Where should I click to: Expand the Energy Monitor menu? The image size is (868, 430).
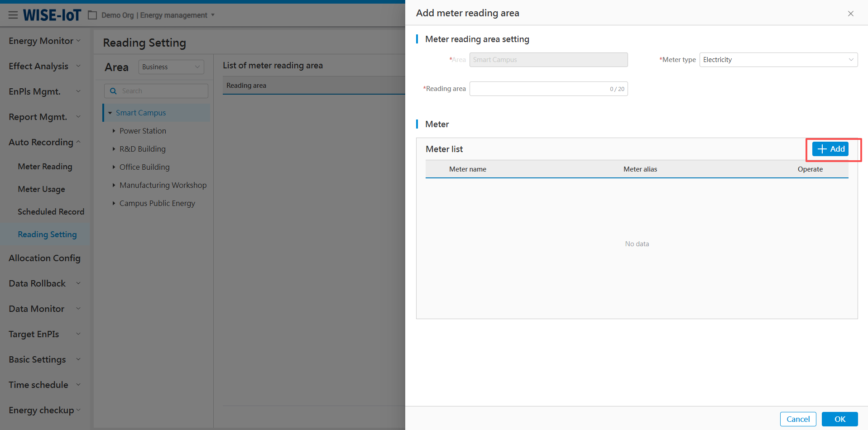pyautogui.click(x=44, y=41)
